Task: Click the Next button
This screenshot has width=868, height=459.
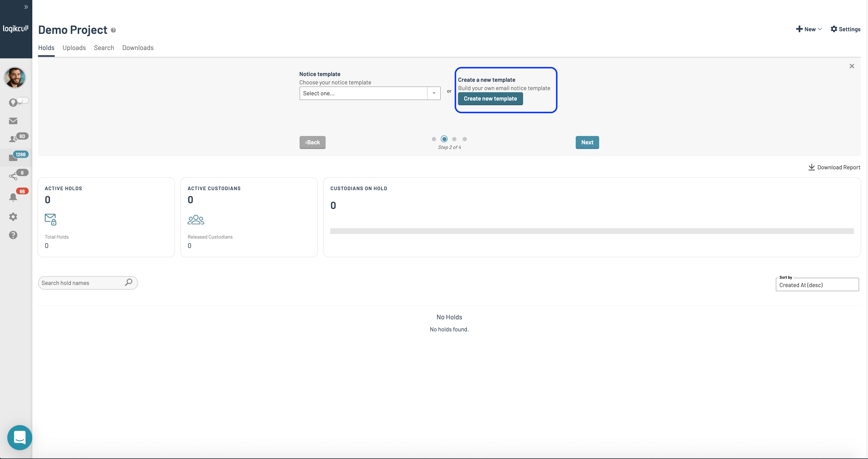Action: (587, 142)
